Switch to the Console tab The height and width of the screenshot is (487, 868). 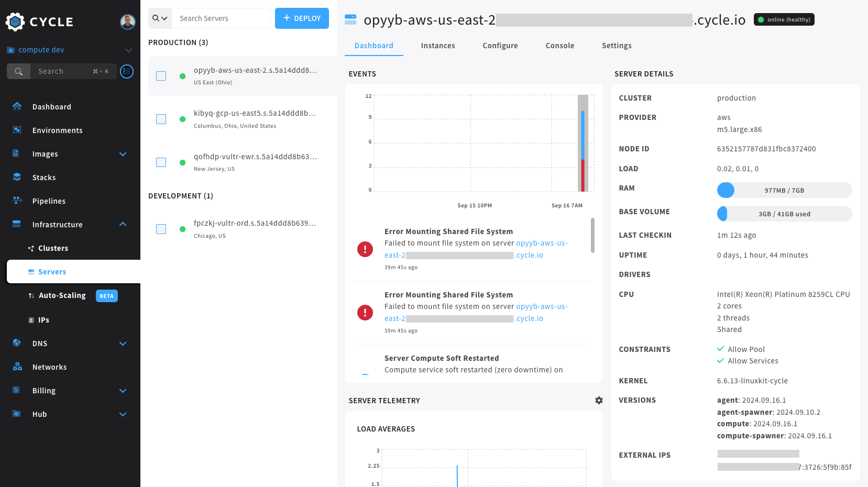pos(560,46)
